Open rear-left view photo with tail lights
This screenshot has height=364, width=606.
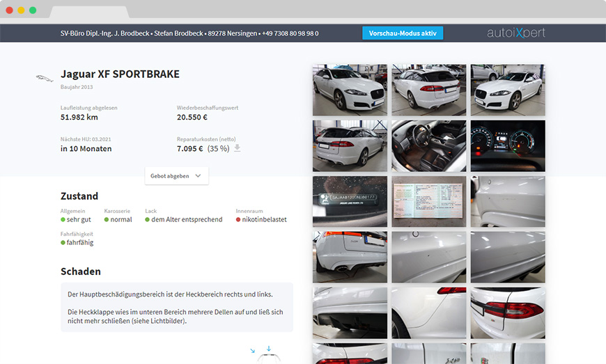[x=428, y=90]
